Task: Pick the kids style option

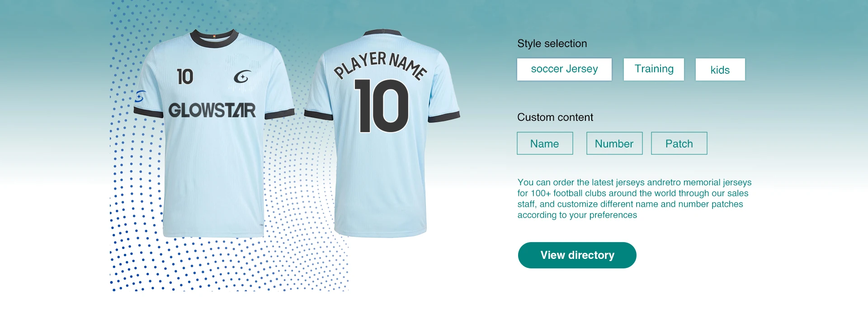Action: click(720, 70)
